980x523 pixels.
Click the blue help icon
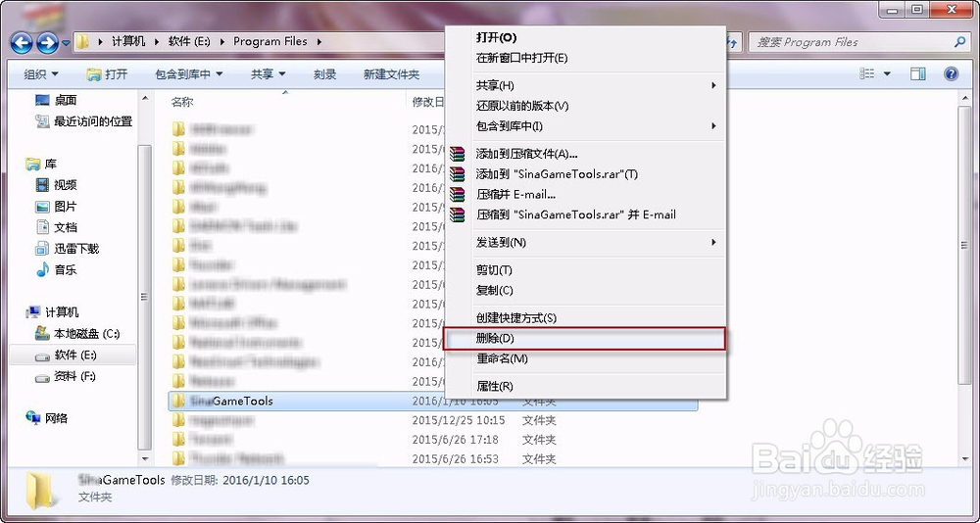(x=951, y=74)
